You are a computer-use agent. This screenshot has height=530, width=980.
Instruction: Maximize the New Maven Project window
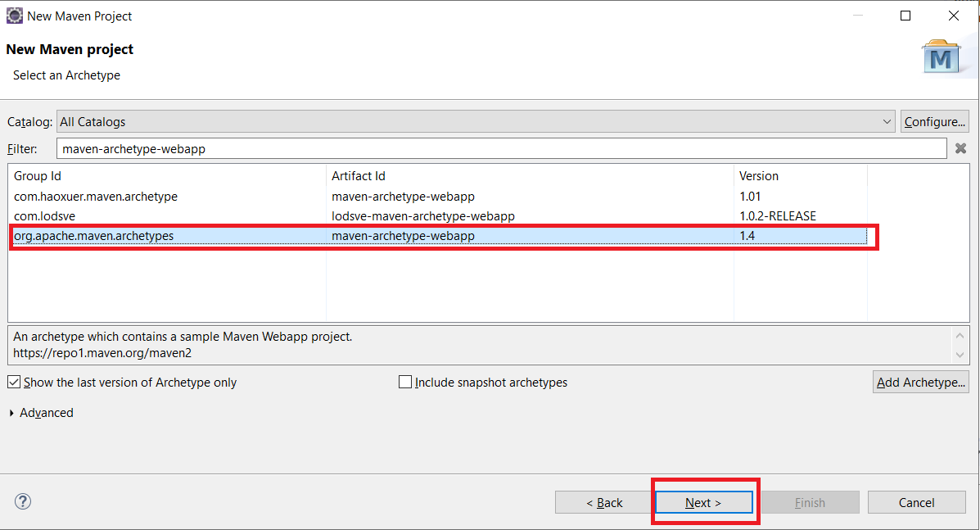coord(905,16)
